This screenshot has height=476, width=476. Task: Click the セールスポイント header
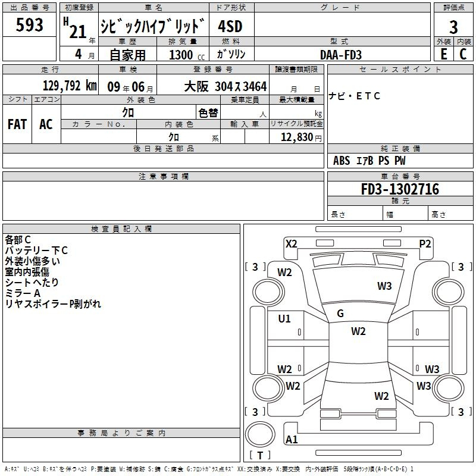pyautogui.click(x=400, y=70)
